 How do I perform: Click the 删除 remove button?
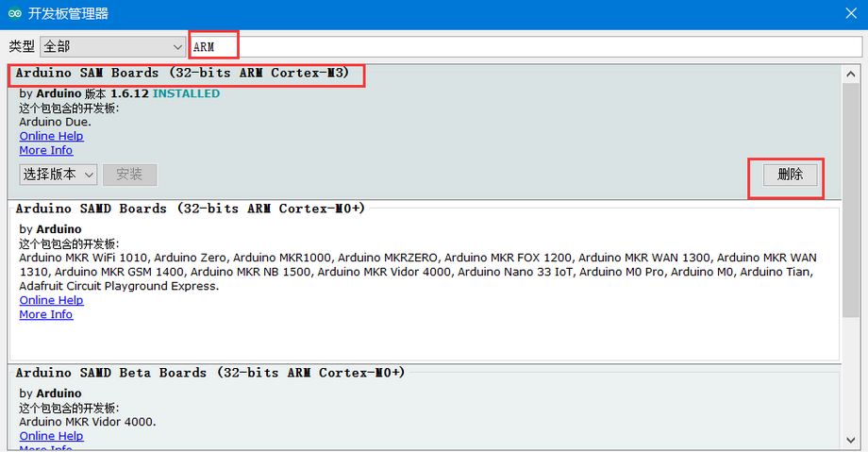pyautogui.click(x=790, y=175)
